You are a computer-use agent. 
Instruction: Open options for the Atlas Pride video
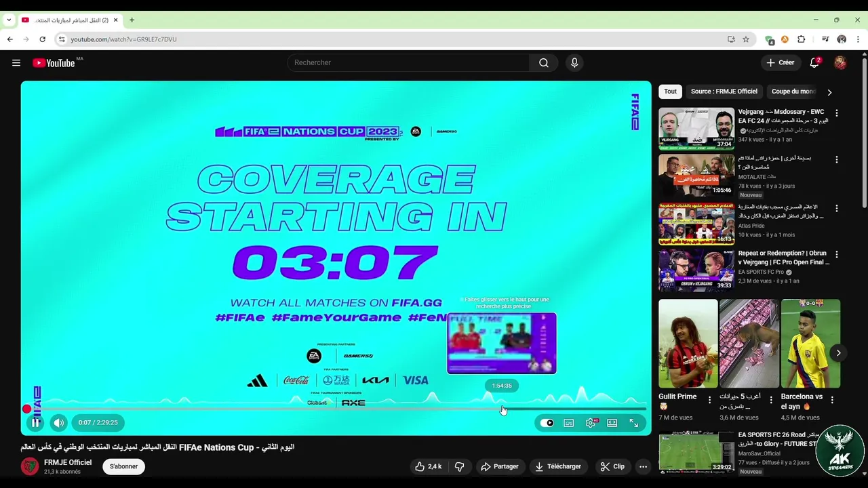coord(836,208)
